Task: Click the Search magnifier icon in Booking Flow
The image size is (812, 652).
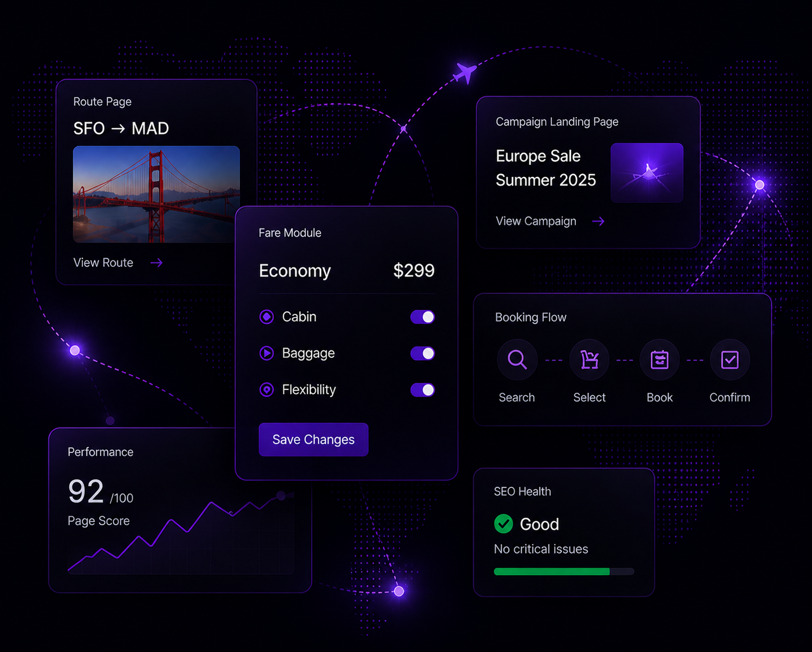Action: point(517,360)
